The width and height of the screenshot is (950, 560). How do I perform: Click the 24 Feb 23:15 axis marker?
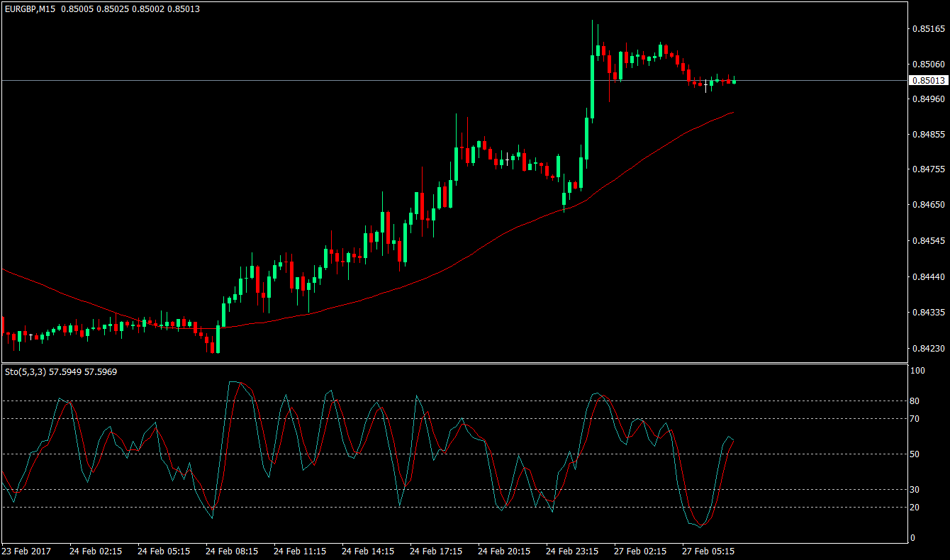click(571, 551)
